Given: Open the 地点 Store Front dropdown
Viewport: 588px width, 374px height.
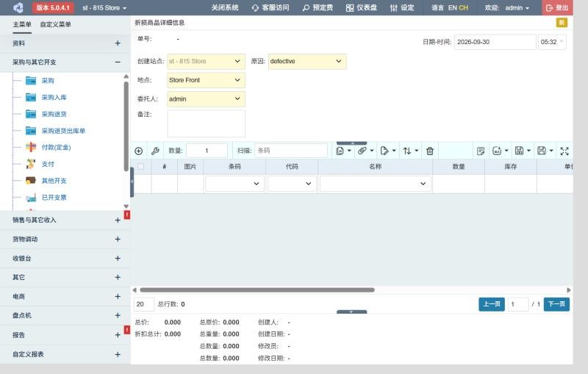Looking at the screenshot, I should click(x=206, y=80).
